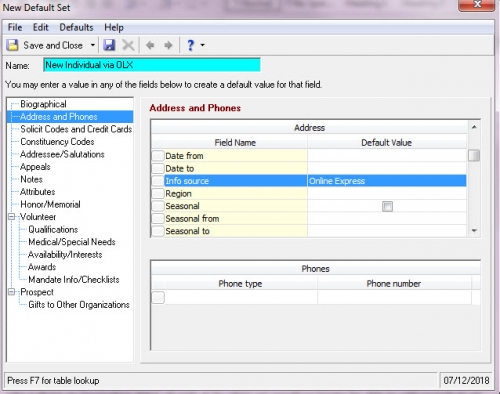
Task: Click the row selector in Phones grid
Action: 158,297
